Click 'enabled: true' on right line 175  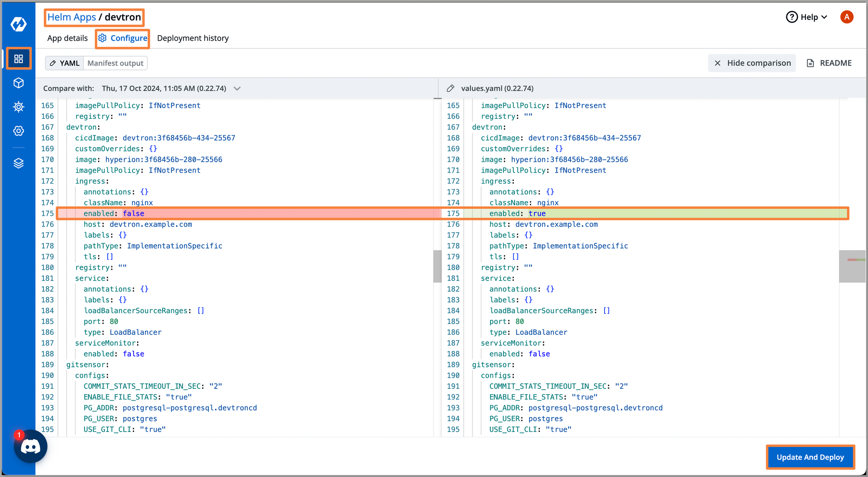517,213
